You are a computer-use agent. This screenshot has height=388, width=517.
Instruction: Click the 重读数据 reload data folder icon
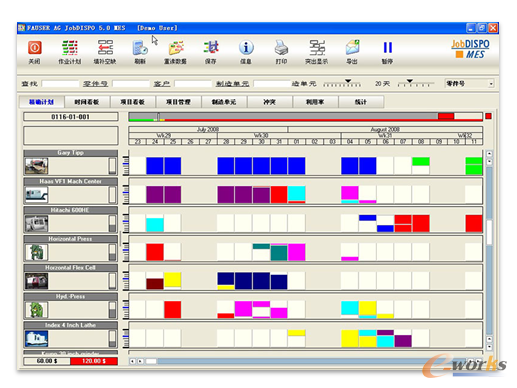[x=176, y=48]
